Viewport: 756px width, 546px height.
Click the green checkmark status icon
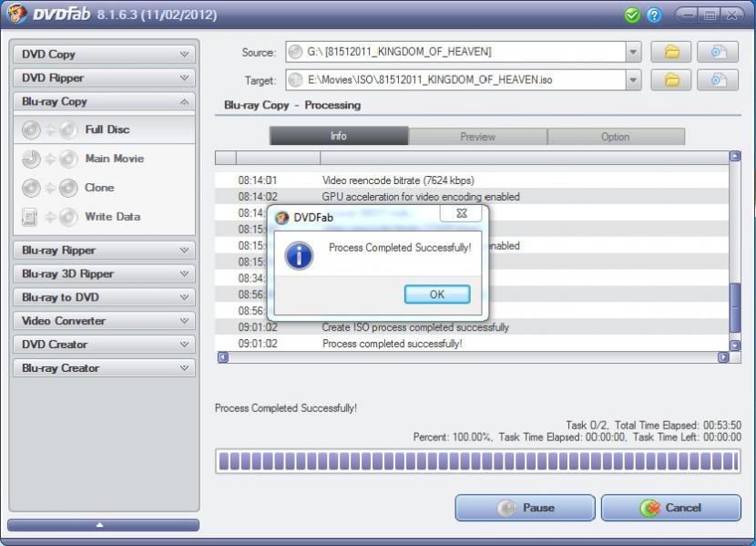click(631, 15)
